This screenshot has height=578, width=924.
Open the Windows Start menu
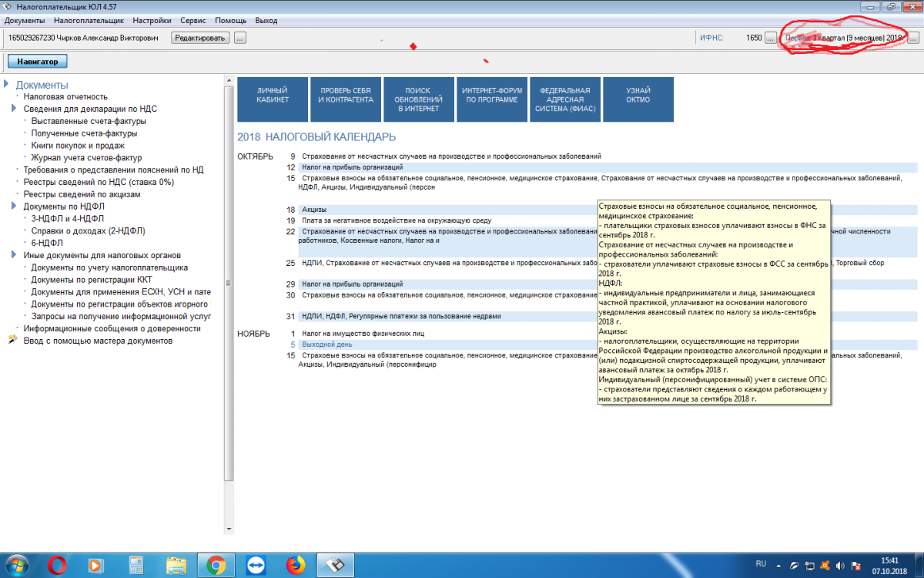pos(17,566)
